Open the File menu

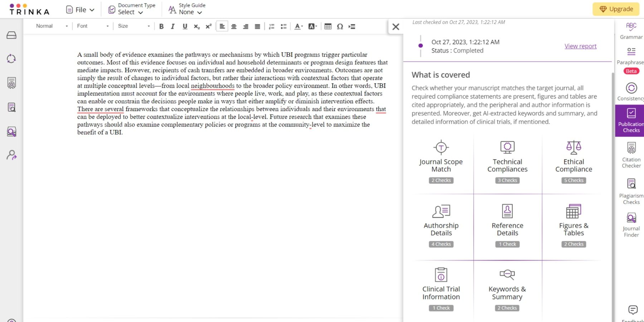[79, 9]
